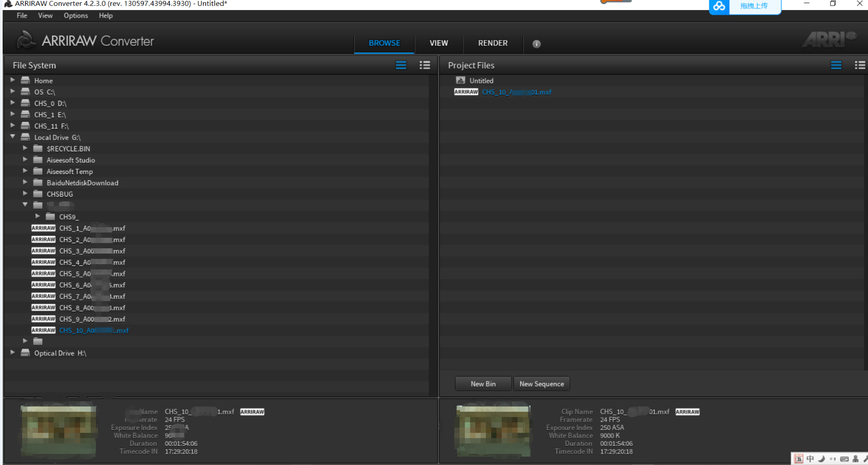Select the Home drive icon
The width and height of the screenshot is (868, 465).
point(25,80)
